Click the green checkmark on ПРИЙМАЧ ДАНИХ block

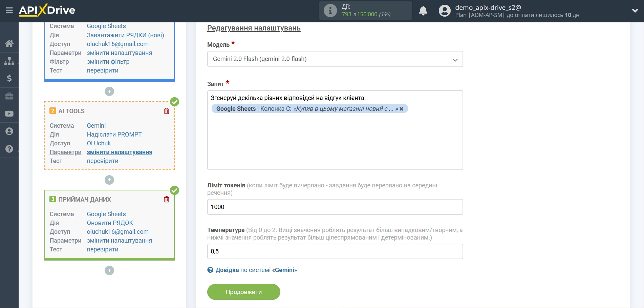(x=174, y=190)
